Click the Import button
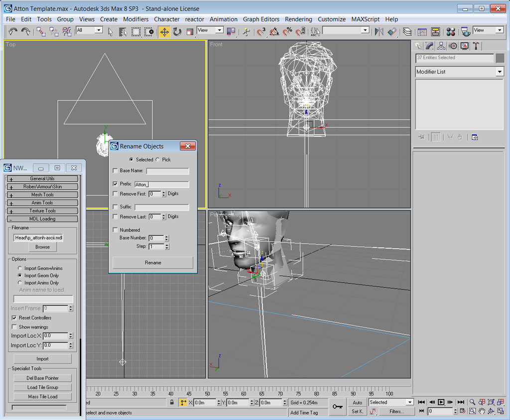510x420 pixels. pos(43,359)
